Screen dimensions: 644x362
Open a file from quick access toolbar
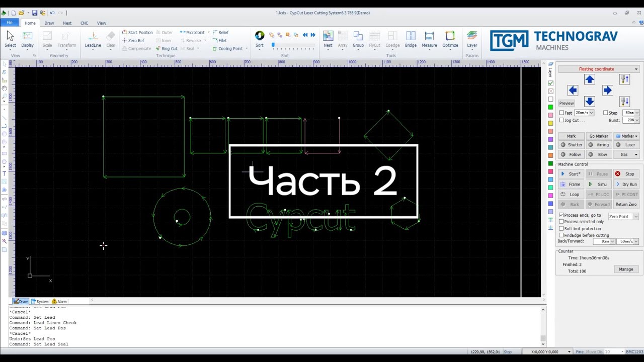pos(22,13)
